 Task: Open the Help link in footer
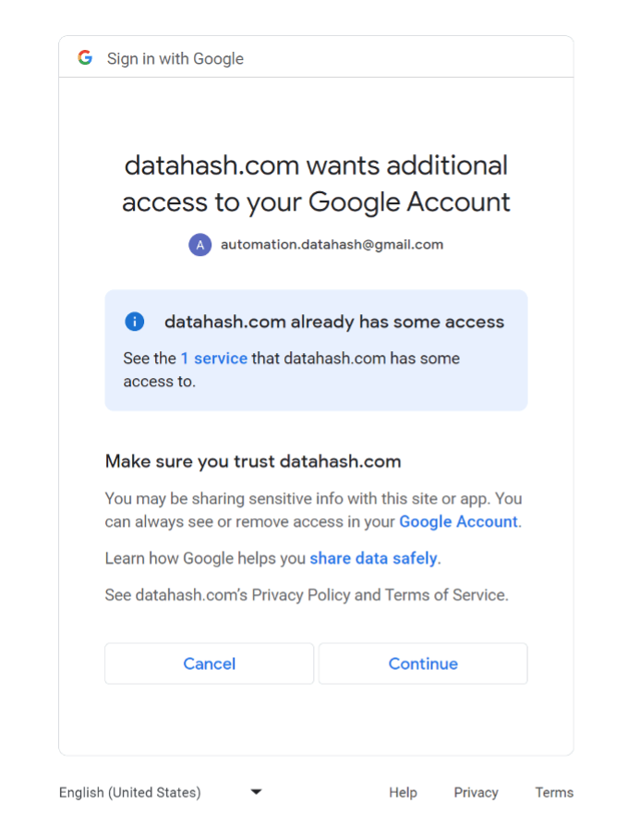403,792
